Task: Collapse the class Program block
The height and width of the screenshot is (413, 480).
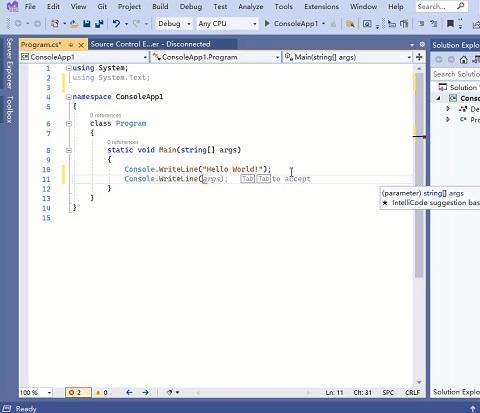Action: coord(69,124)
